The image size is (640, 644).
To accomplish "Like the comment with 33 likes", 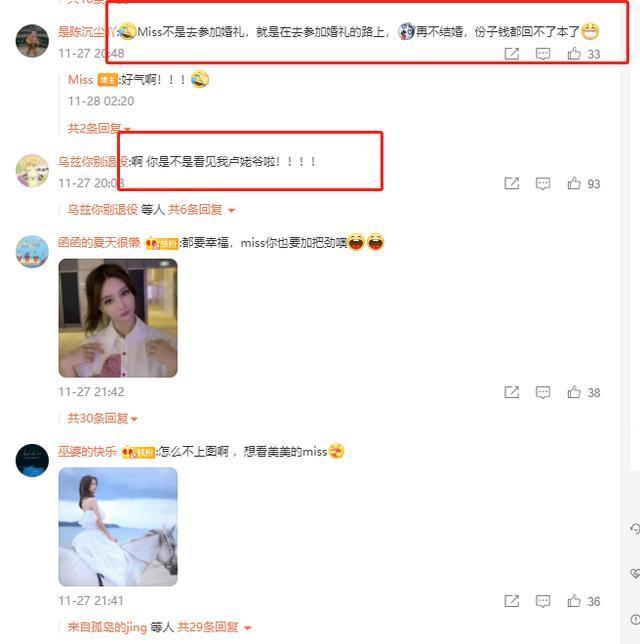I will coord(573,53).
